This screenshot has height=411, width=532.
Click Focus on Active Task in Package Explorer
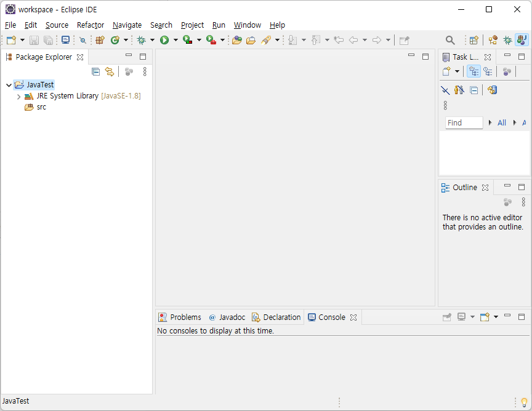[129, 71]
